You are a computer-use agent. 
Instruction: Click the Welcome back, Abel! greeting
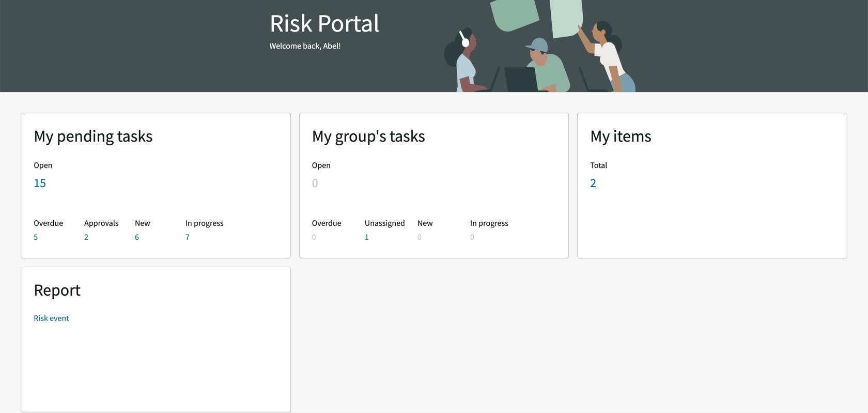(x=305, y=46)
